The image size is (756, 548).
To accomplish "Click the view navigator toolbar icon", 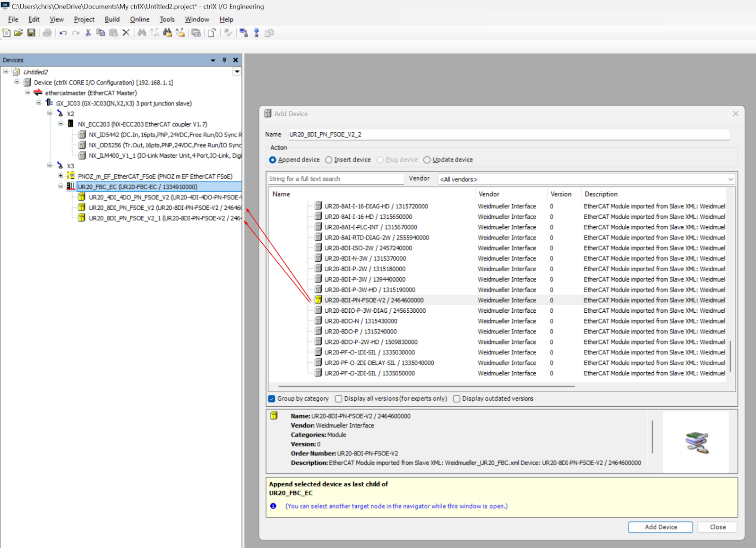I will coord(196,33).
